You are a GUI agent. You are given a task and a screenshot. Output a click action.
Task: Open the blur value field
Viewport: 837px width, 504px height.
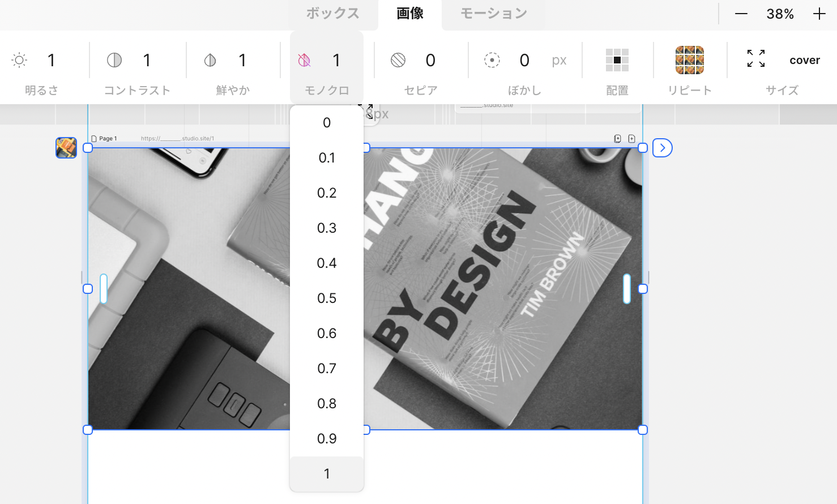(524, 60)
